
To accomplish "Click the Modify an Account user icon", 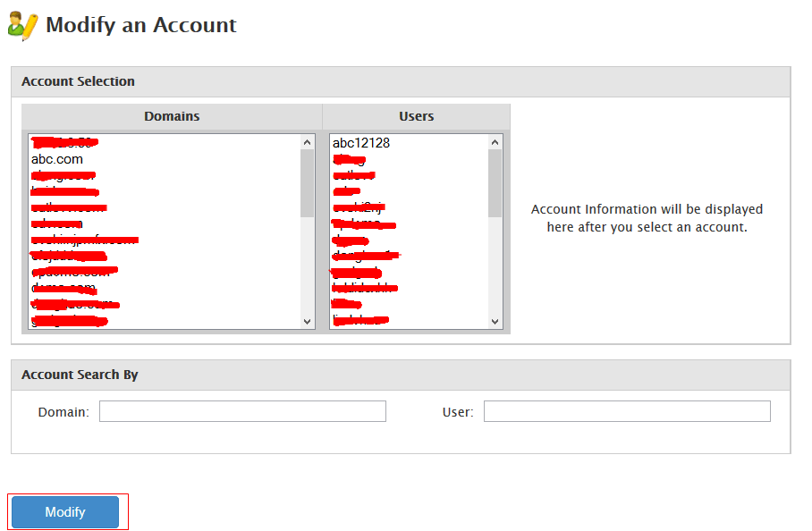I will (22, 25).
